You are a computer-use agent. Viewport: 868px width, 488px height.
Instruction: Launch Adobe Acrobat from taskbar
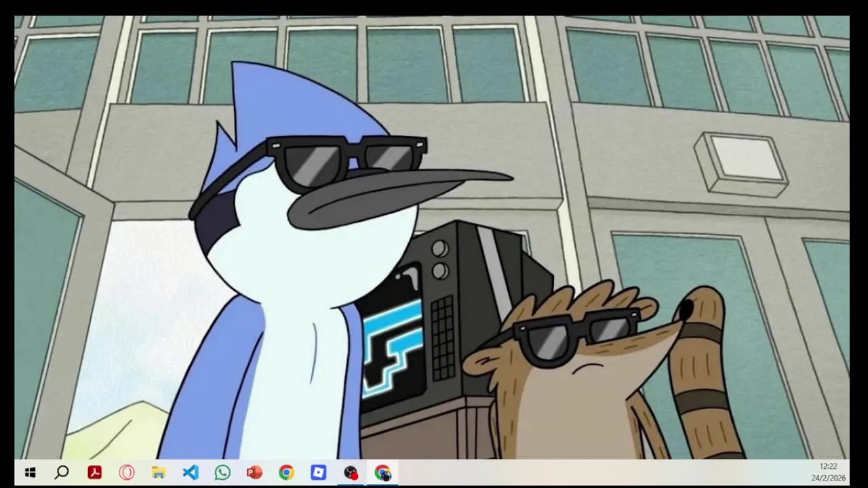[94, 472]
